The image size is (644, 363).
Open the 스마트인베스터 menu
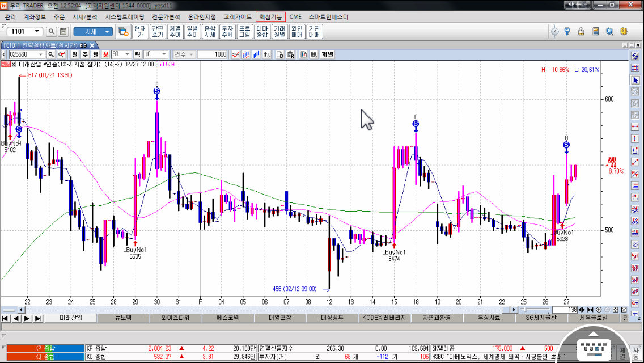[328, 17]
